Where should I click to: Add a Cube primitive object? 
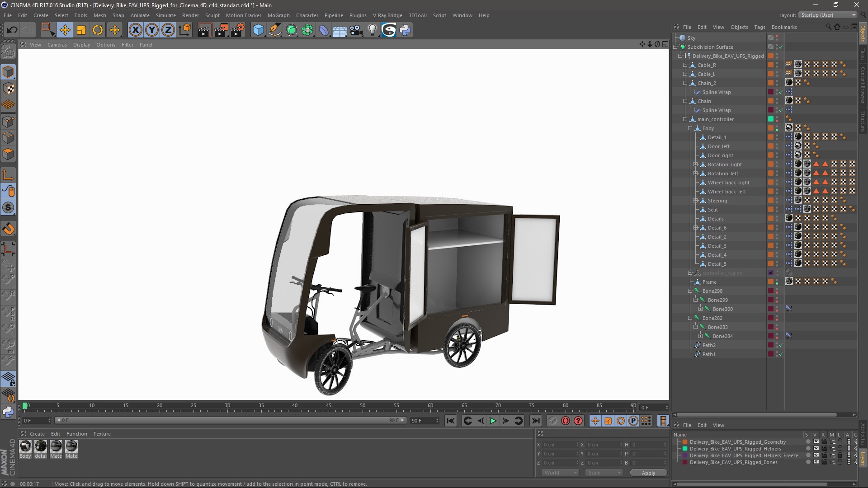(x=258, y=30)
